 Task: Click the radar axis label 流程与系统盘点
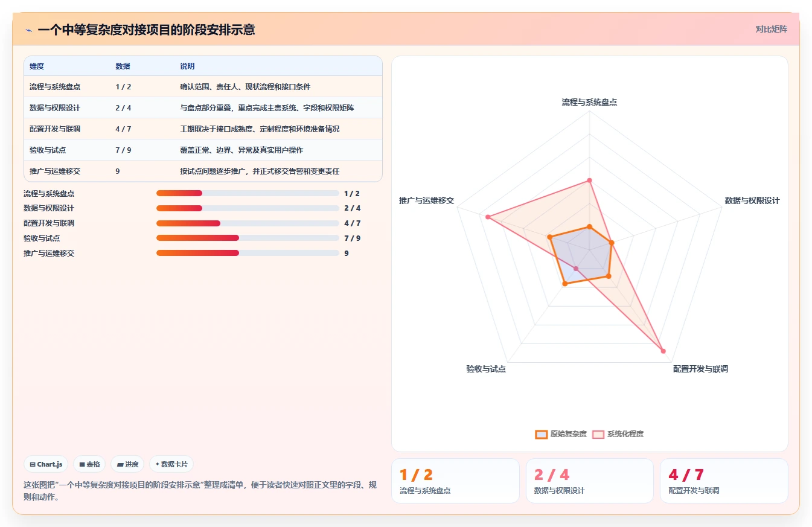(589, 102)
